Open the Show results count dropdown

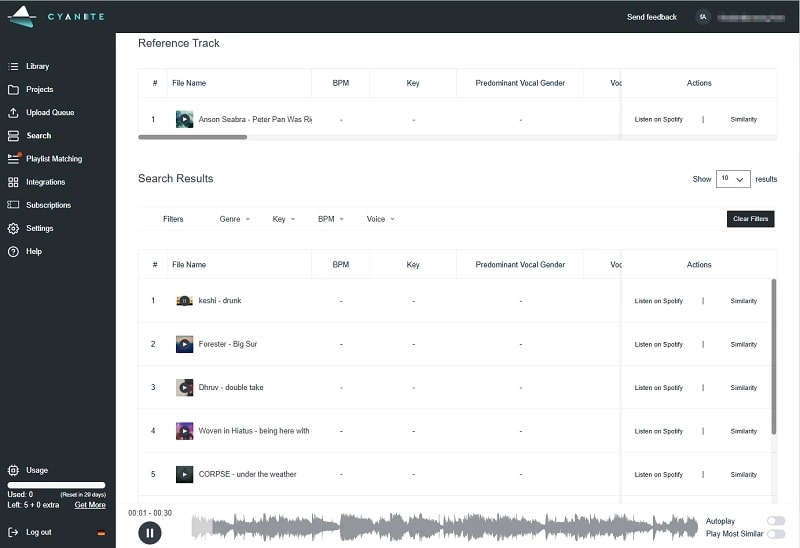click(x=733, y=179)
